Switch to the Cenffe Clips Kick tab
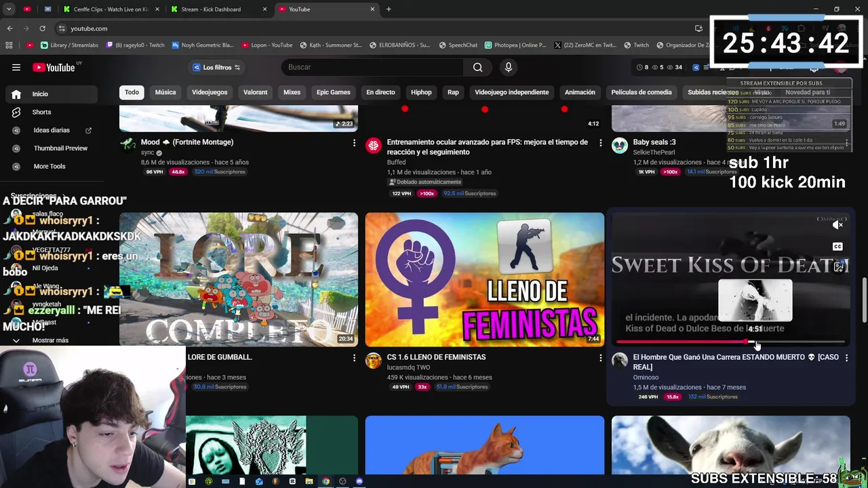Image resolution: width=868 pixels, height=488 pixels. coord(111,9)
